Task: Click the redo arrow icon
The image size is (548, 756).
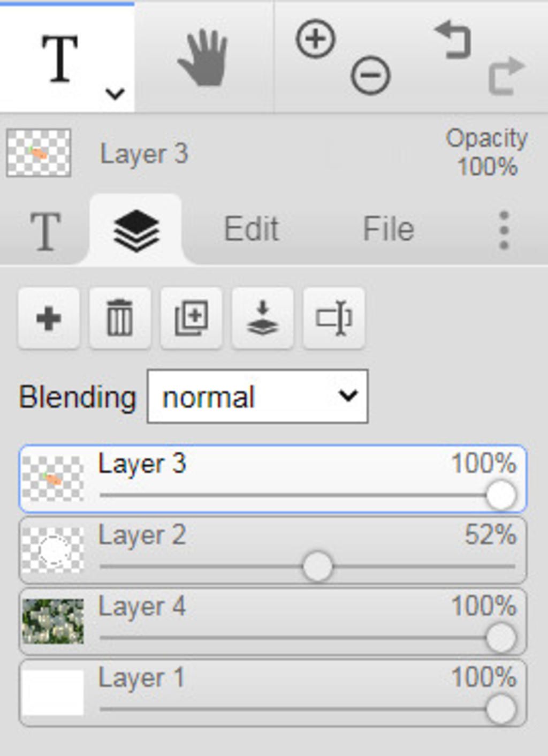Action: click(505, 76)
